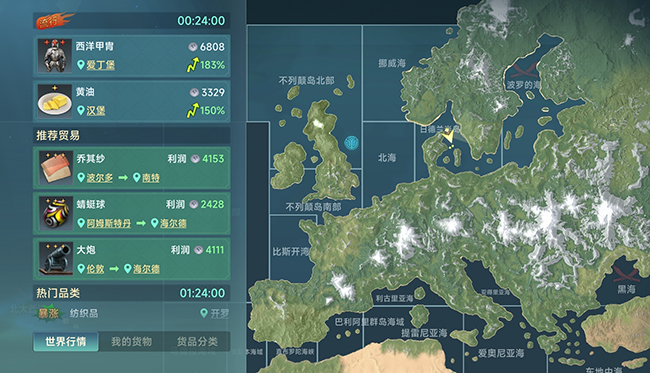Click silver coin icon next to 3329
Image resolution: width=650 pixels, height=373 pixels.
point(194,92)
